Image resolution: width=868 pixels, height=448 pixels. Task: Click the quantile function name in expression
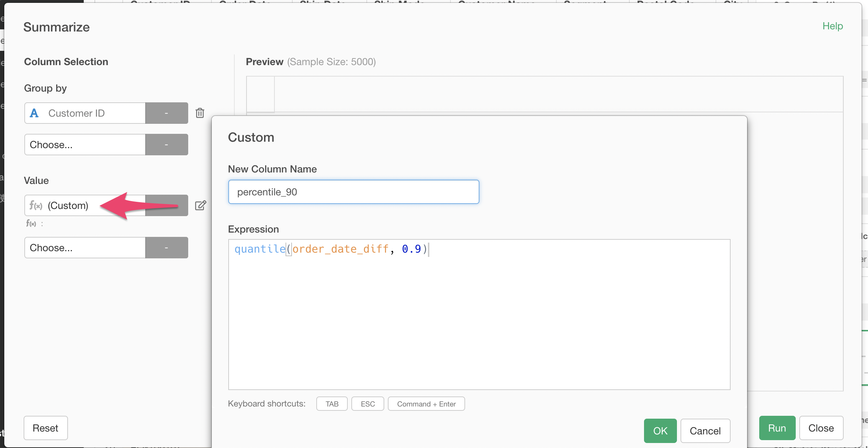click(260, 249)
